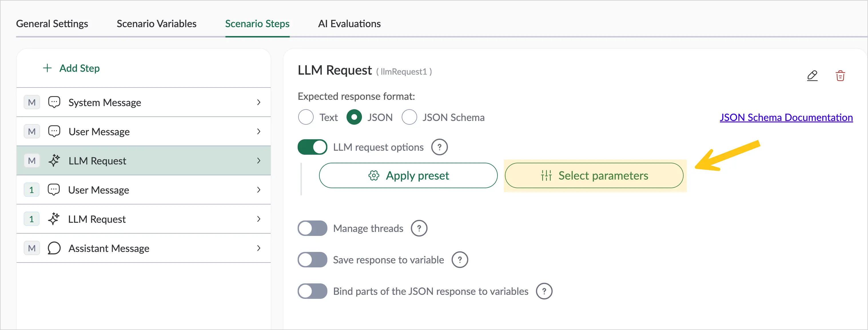Click the 1 badge on the User Message row
Viewport: 868px width, 330px height.
pos(32,190)
